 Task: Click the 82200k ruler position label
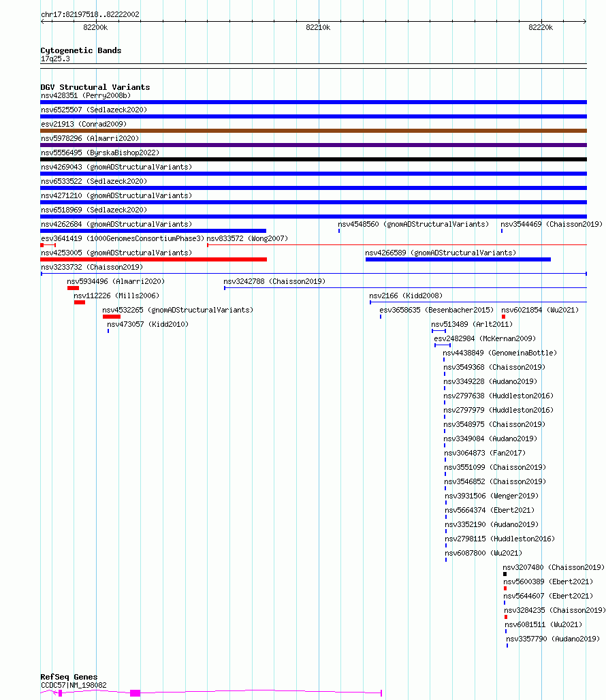click(95, 27)
